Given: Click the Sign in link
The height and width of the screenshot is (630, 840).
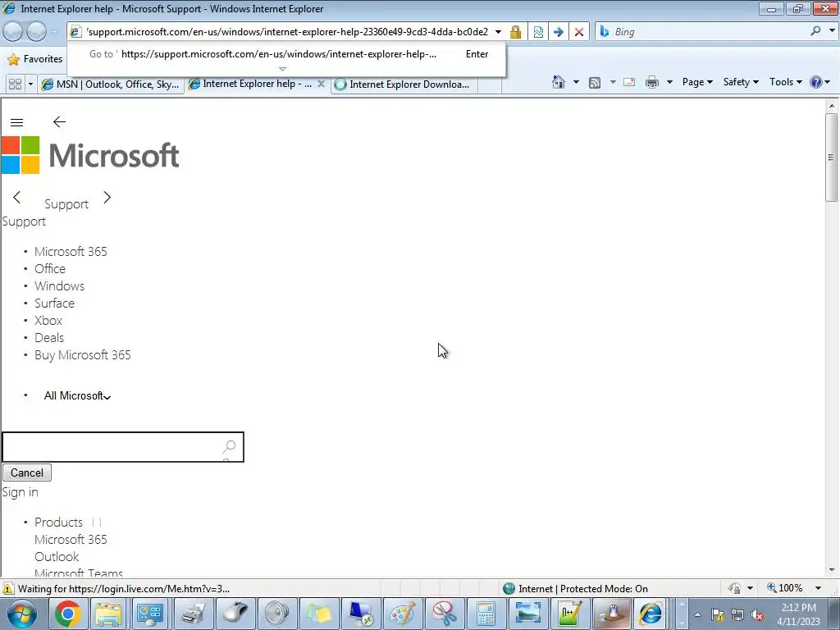Looking at the screenshot, I should (x=21, y=492).
